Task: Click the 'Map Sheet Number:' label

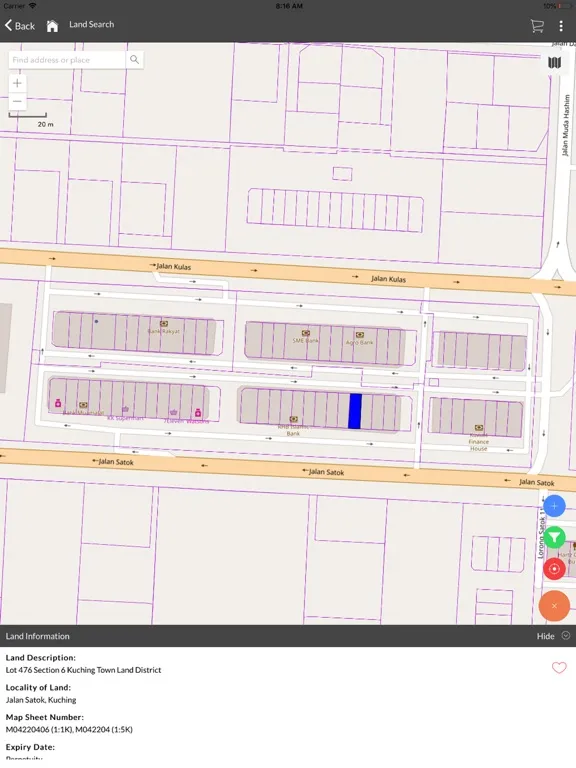Action: (x=45, y=717)
